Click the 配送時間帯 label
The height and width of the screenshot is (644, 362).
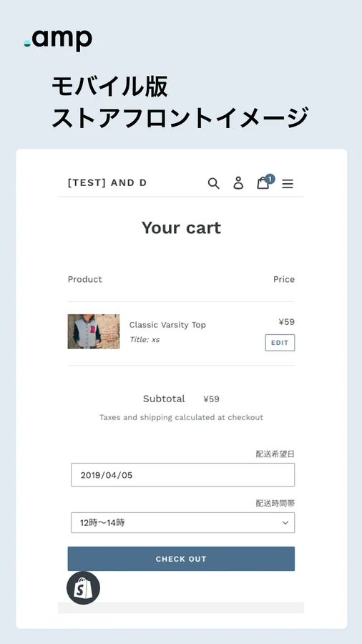[x=275, y=503]
